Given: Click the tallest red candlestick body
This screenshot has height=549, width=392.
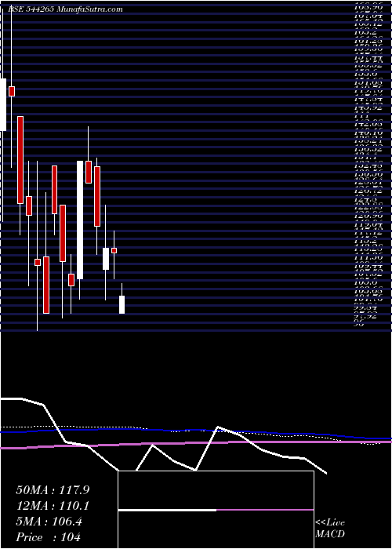Looking at the screenshot, I should coord(20,160).
